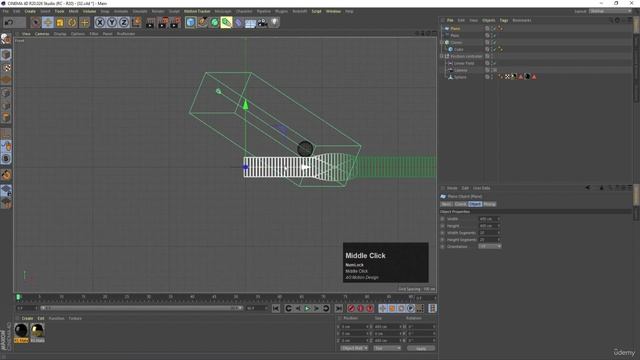Select the Sphere object in the list
Screen dimensions: 640x360
[x=460, y=77]
